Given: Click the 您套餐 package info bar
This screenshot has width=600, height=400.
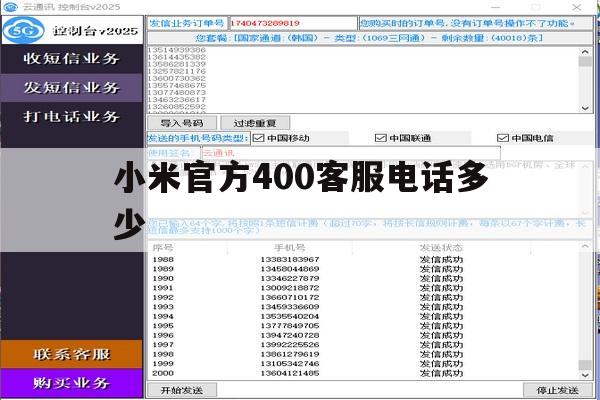Looking at the screenshot, I should (x=370, y=38).
